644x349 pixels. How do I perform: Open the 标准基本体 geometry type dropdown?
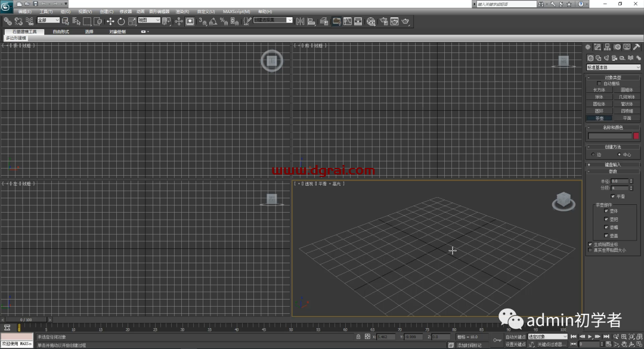click(613, 67)
